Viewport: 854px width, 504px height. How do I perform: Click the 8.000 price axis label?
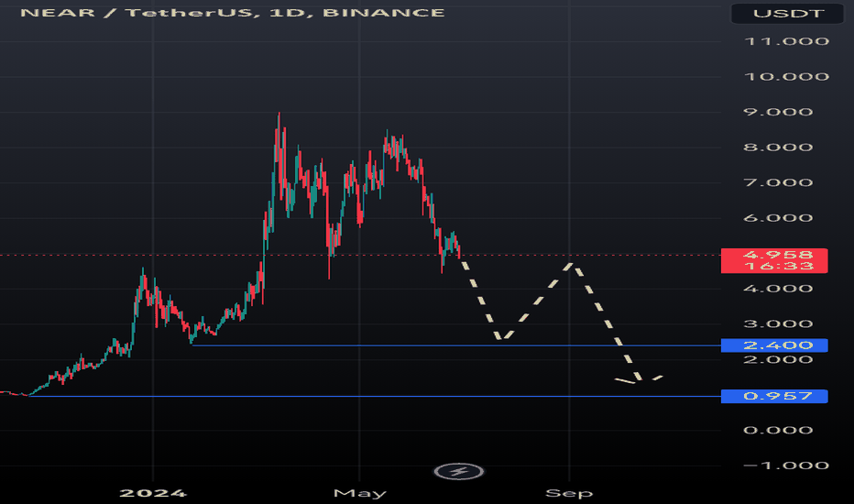point(778,148)
